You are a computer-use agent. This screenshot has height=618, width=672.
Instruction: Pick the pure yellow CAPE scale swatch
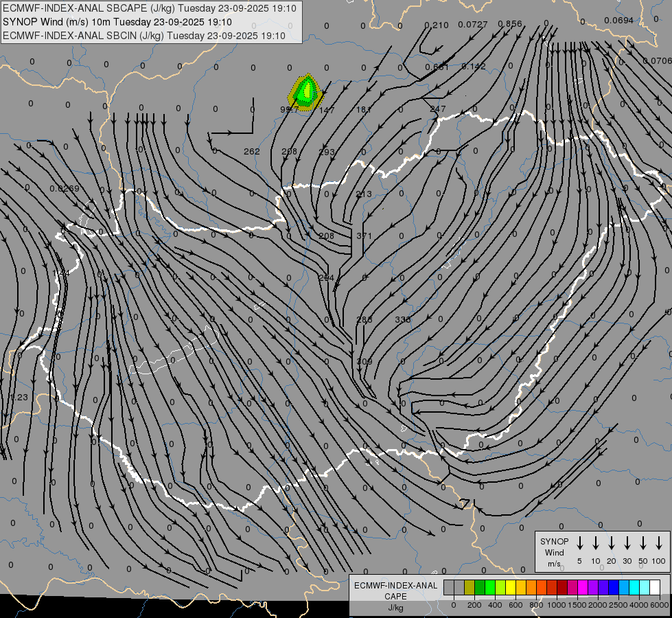click(511, 587)
